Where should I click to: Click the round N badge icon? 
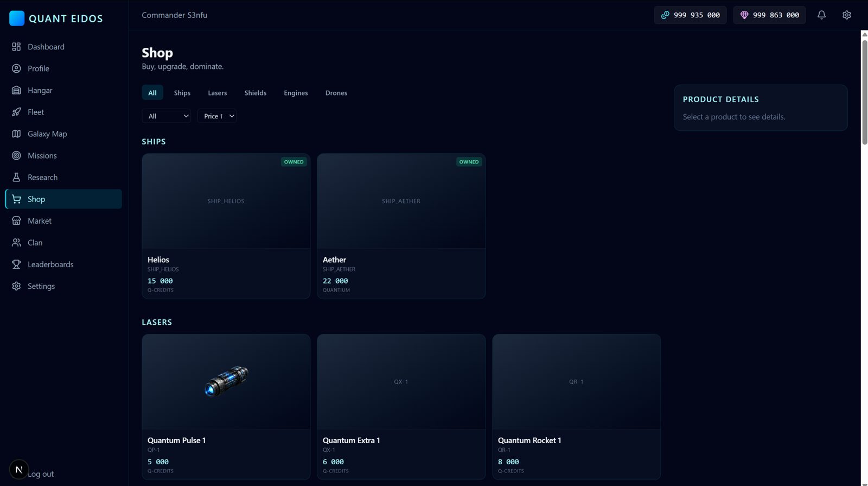pyautogui.click(x=18, y=470)
